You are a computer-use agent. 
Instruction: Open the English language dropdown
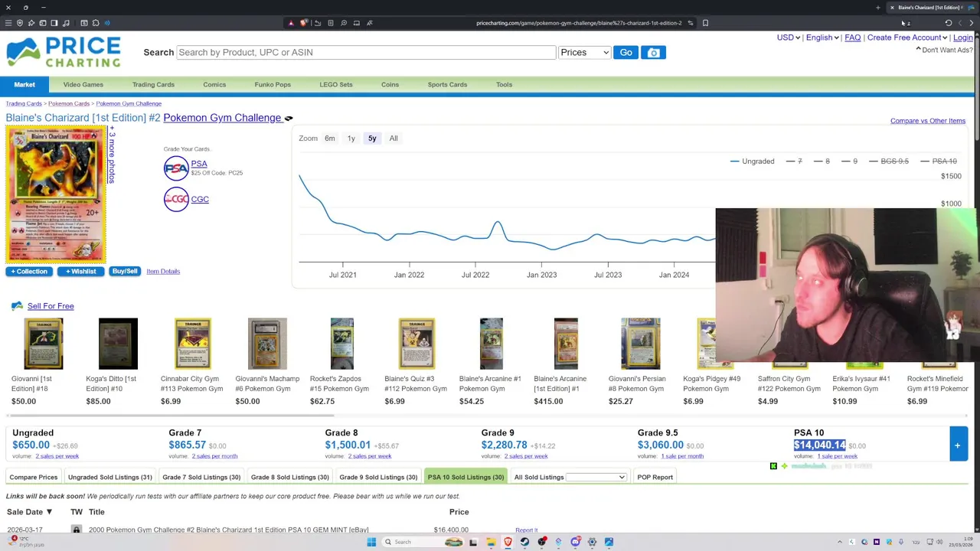coord(822,37)
